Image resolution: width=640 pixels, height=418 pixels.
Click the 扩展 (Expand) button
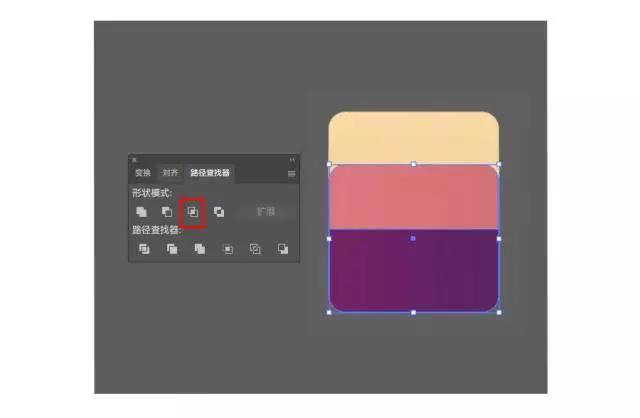[266, 211]
